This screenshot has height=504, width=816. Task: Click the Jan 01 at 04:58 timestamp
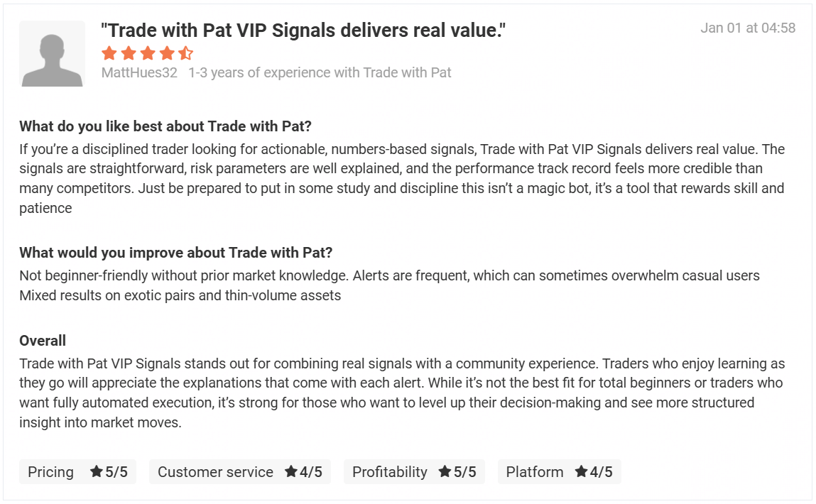(748, 28)
